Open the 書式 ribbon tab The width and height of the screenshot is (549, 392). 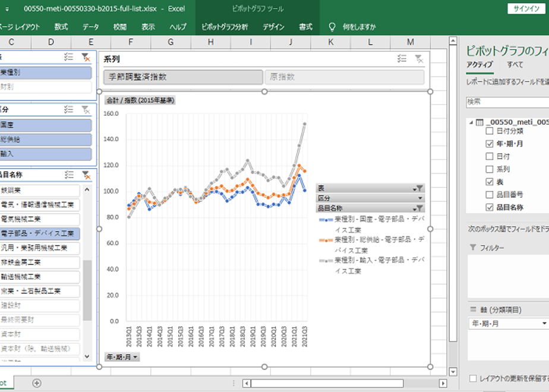pos(305,27)
